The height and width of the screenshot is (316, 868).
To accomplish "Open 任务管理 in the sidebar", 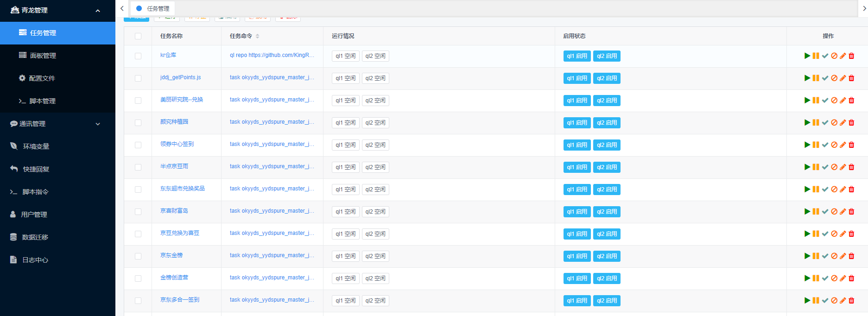I will point(57,33).
